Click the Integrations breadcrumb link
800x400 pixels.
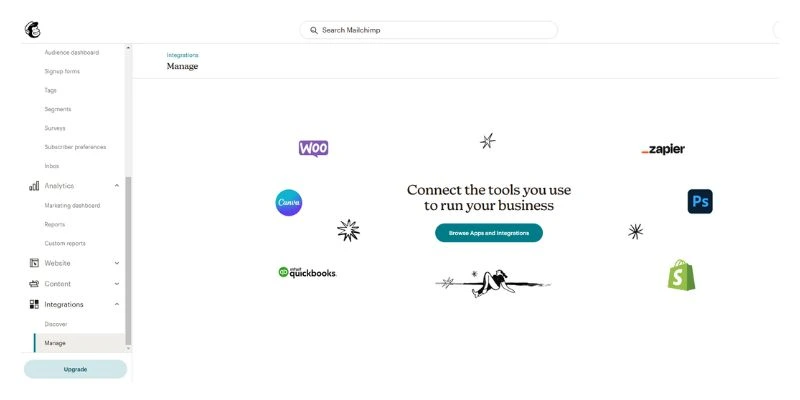[x=182, y=55]
